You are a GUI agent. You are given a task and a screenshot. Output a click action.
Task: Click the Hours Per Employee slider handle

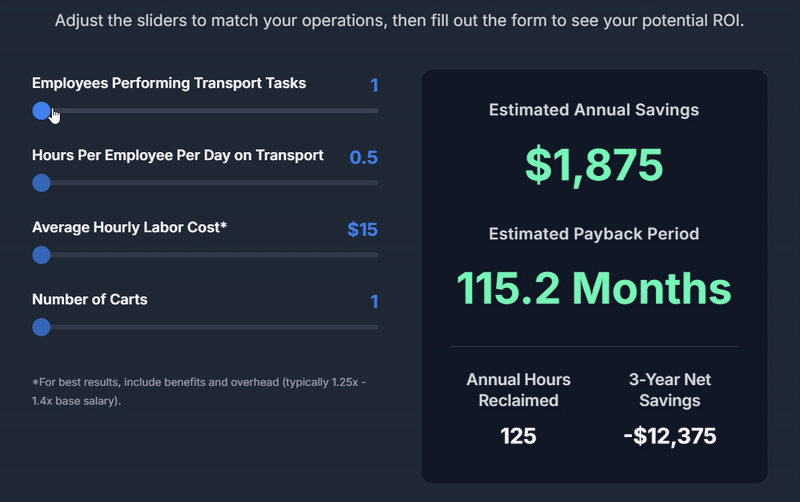pos(41,183)
